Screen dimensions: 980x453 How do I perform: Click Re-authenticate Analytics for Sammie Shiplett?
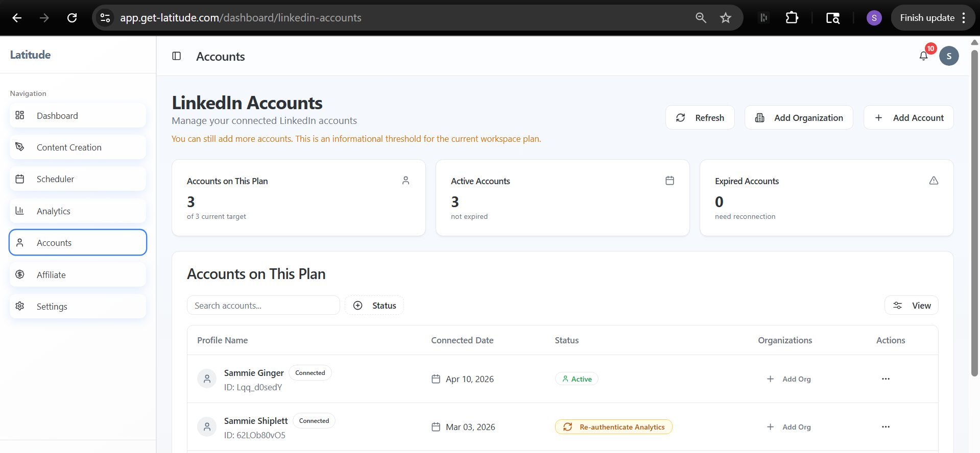pyautogui.click(x=613, y=427)
